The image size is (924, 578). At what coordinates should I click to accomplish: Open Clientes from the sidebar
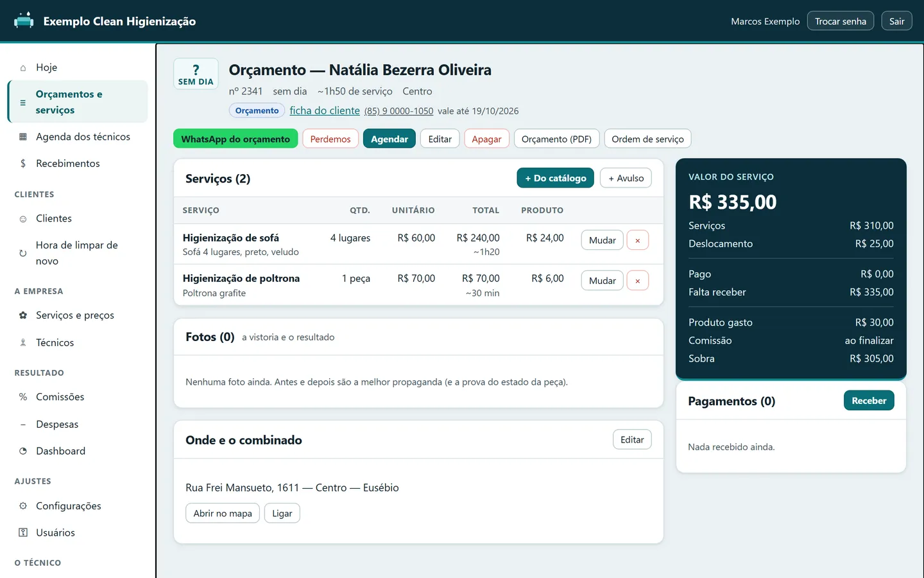[78, 218]
